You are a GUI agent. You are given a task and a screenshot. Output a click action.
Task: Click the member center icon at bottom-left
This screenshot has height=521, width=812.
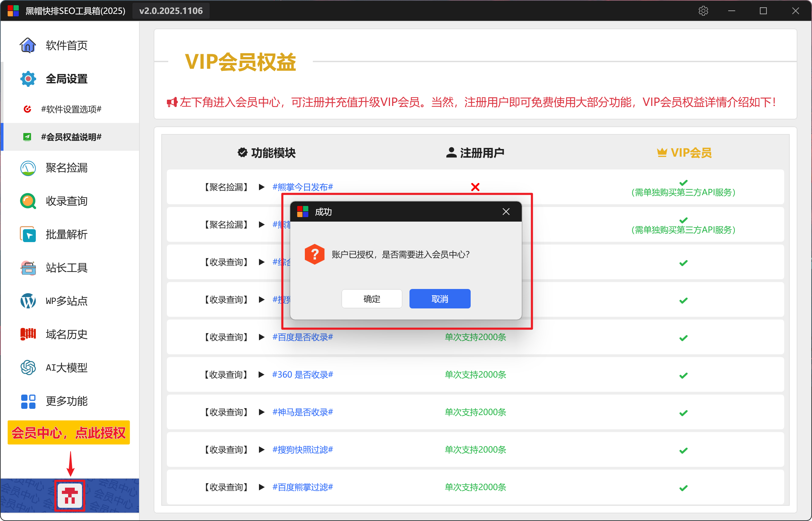70,496
